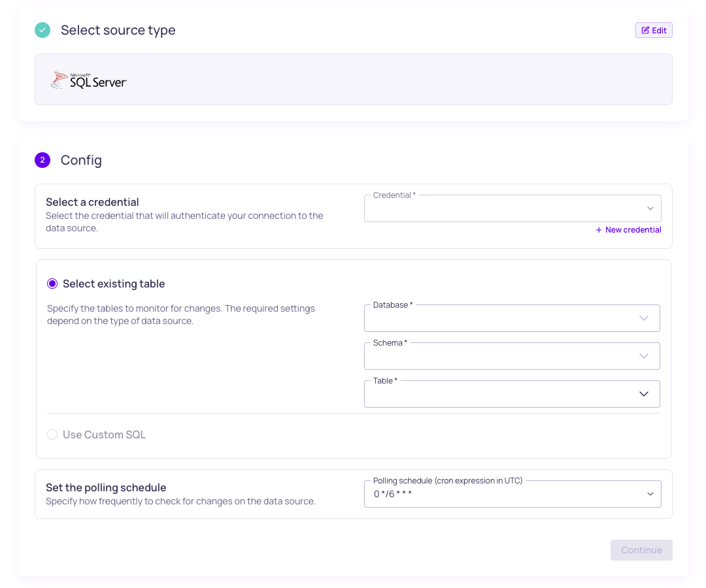Click the 'Select a credential' heading

click(x=92, y=202)
